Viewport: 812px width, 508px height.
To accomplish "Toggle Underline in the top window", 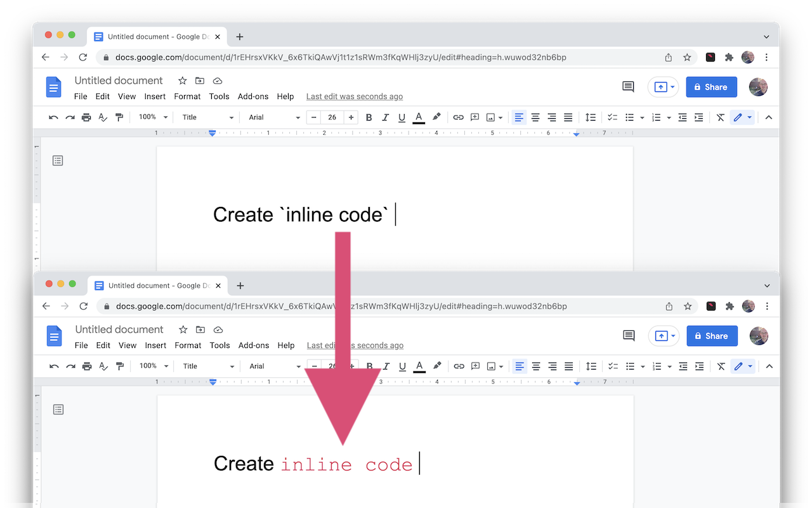I will [402, 117].
